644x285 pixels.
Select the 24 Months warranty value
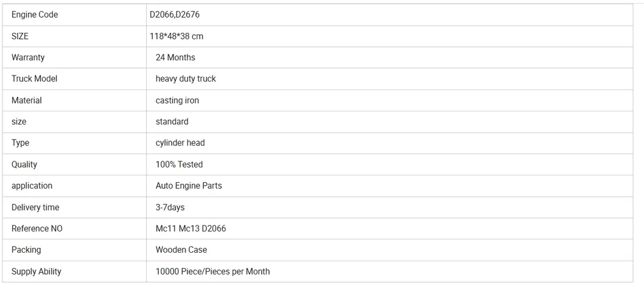[175, 57]
